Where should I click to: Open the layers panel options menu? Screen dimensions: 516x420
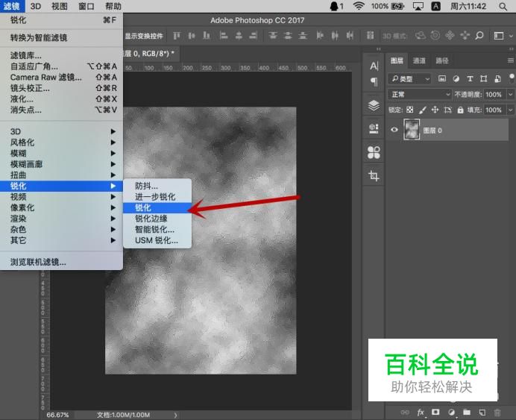510,60
